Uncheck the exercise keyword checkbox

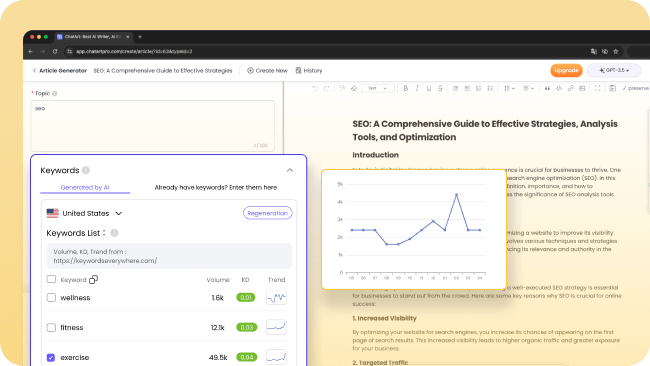[51, 357]
